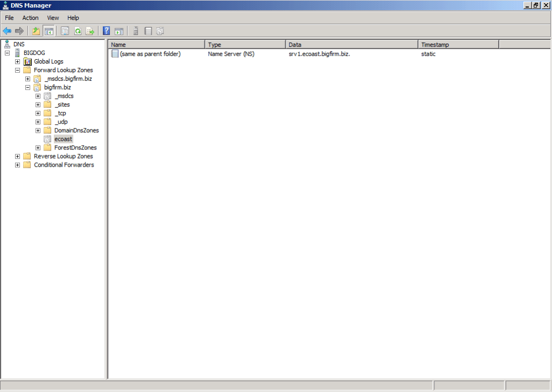Restore the DNS Manager window

point(536,5)
